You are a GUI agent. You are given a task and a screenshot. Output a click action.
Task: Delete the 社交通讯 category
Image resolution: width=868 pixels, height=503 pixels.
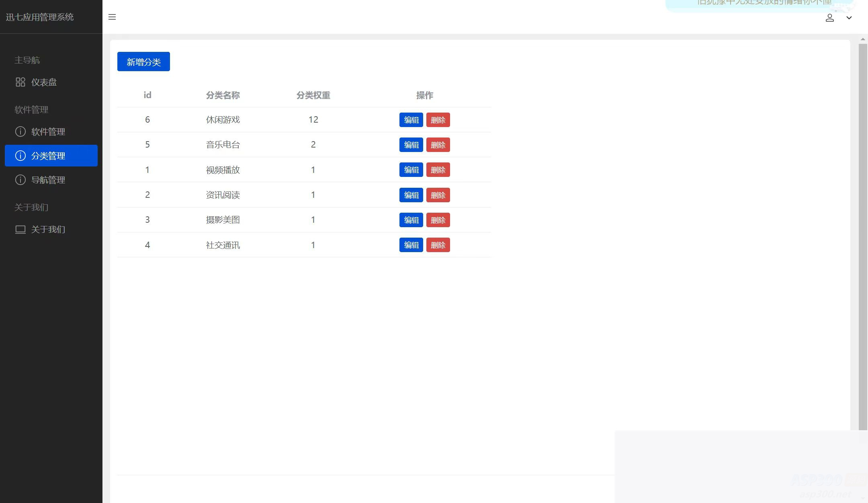(438, 245)
